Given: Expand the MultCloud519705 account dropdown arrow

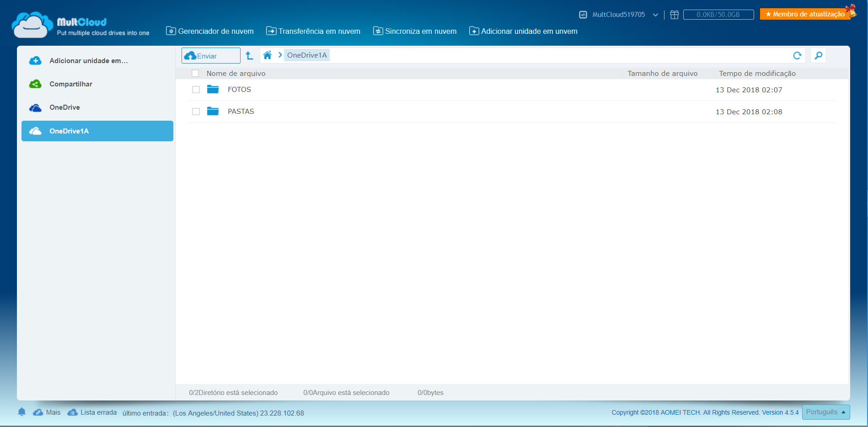Looking at the screenshot, I should click(655, 15).
